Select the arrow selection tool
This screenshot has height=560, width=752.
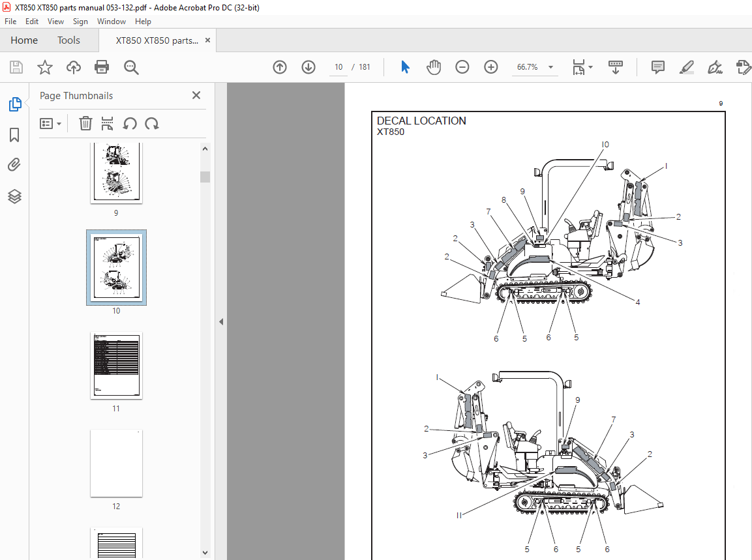pyautogui.click(x=405, y=67)
